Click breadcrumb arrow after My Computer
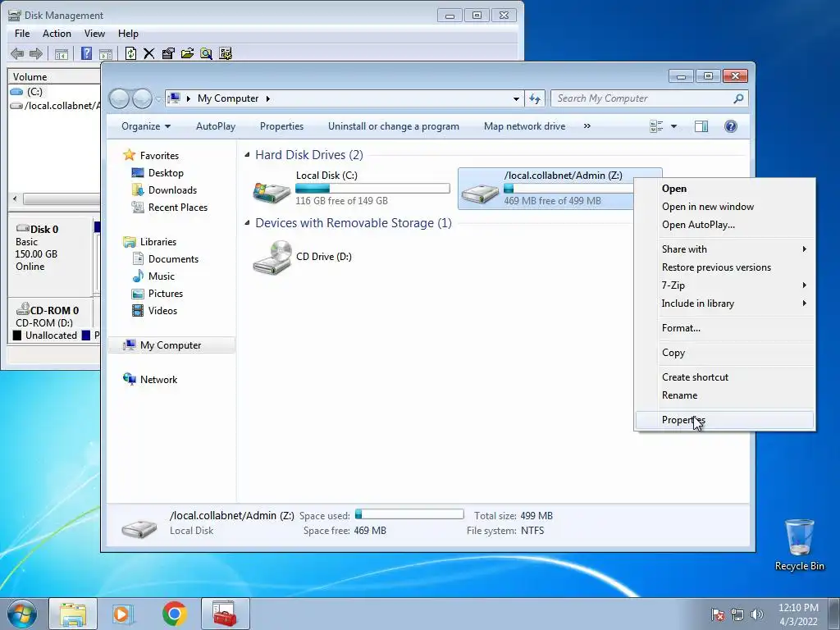The height and width of the screenshot is (630, 840). pyautogui.click(x=268, y=98)
